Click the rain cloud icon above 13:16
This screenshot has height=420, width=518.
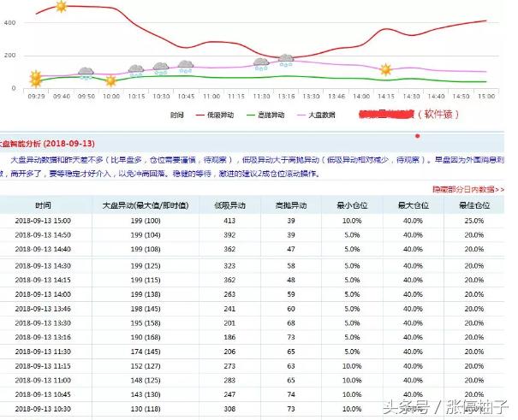tap(286, 61)
